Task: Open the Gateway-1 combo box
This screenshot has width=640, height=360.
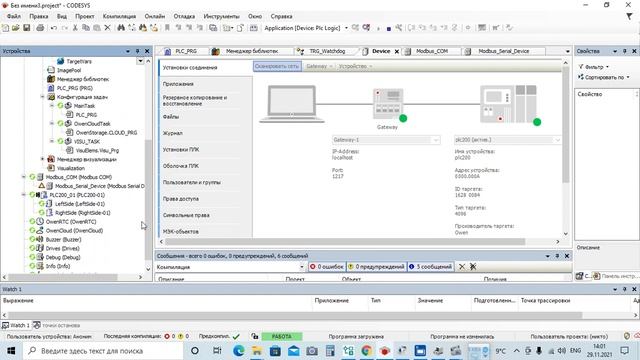Action: point(386,140)
